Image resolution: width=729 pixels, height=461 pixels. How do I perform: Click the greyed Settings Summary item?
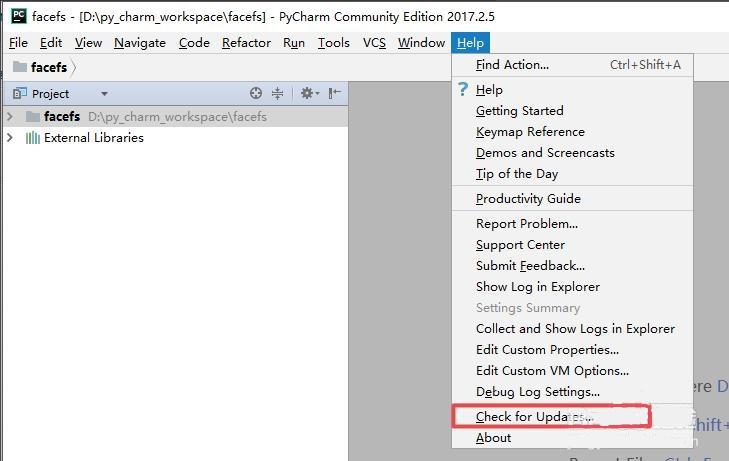tap(572, 308)
